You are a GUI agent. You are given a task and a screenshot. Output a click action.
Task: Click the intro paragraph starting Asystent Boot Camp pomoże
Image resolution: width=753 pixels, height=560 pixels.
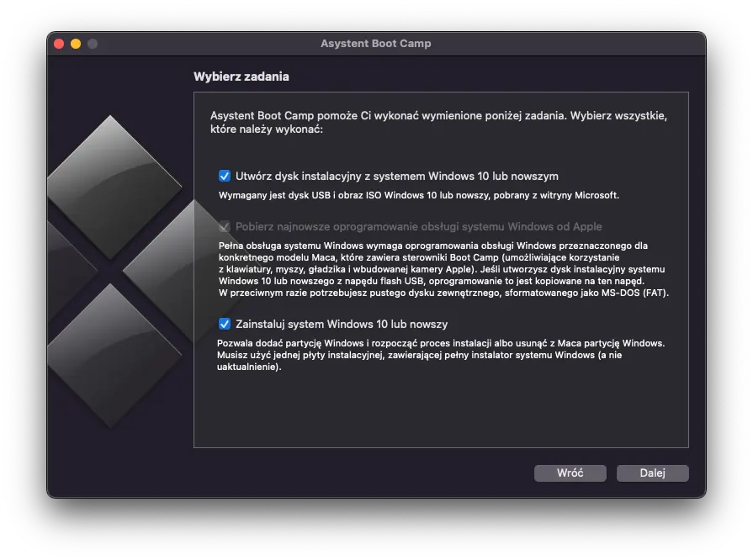click(x=437, y=123)
